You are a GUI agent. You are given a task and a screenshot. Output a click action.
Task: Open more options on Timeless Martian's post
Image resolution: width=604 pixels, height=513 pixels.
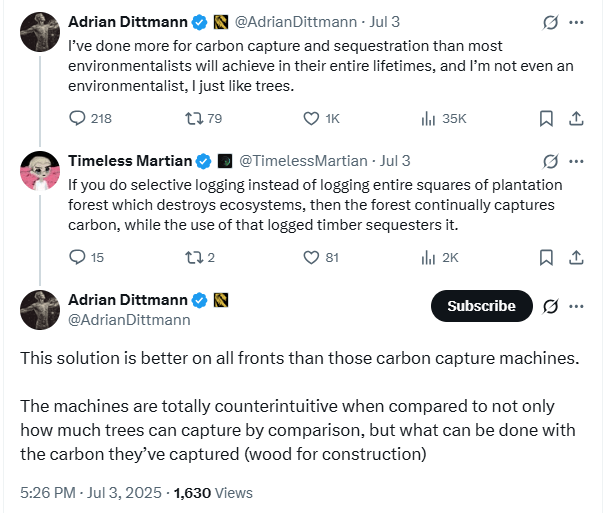pos(576,161)
